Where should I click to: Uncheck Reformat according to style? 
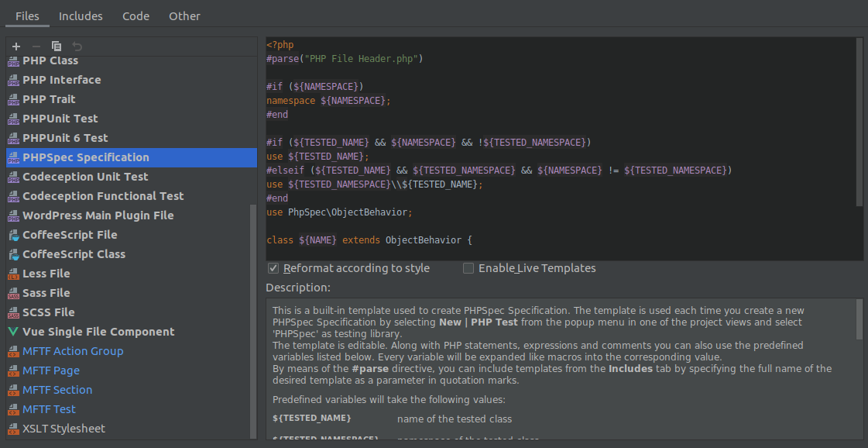coord(273,268)
